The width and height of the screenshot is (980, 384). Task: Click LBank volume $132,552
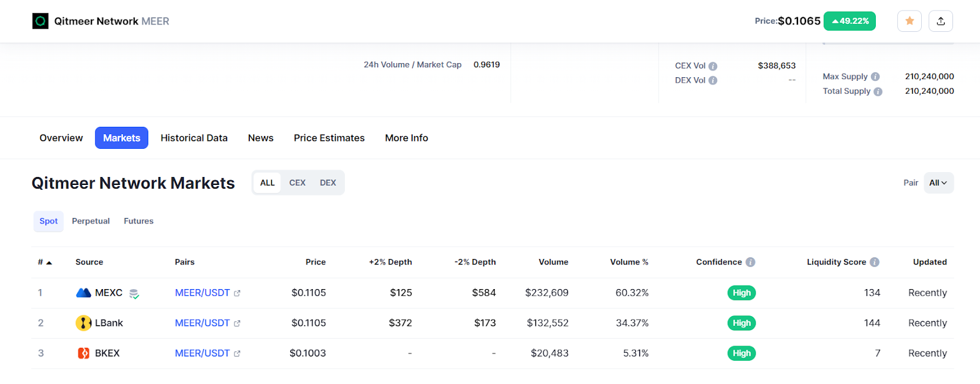click(548, 323)
